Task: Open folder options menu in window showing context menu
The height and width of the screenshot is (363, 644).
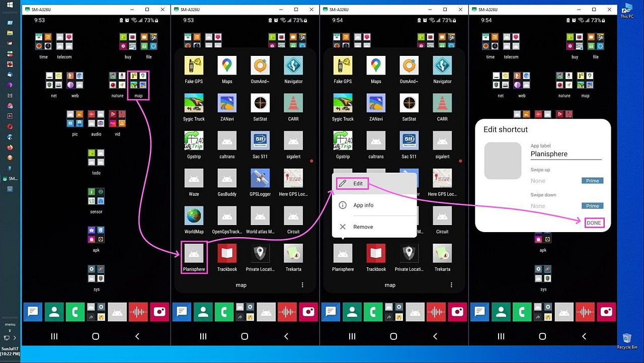Action: click(451, 285)
